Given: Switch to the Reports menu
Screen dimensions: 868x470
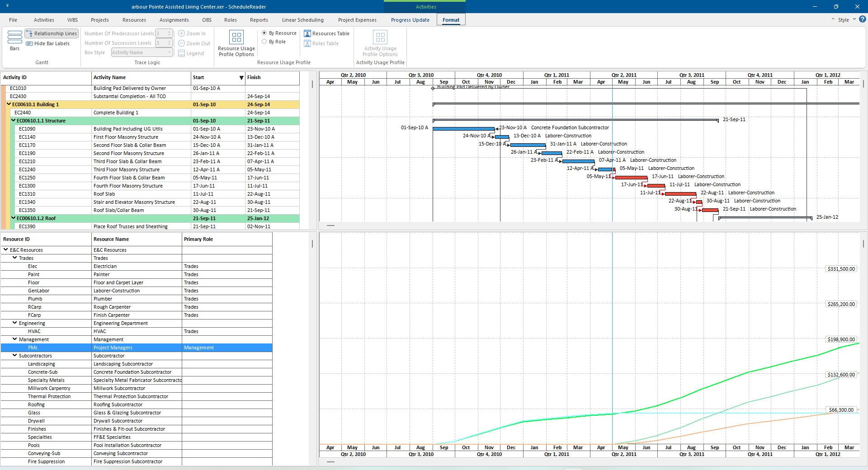Looking at the screenshot, I should tap(259, 19).
